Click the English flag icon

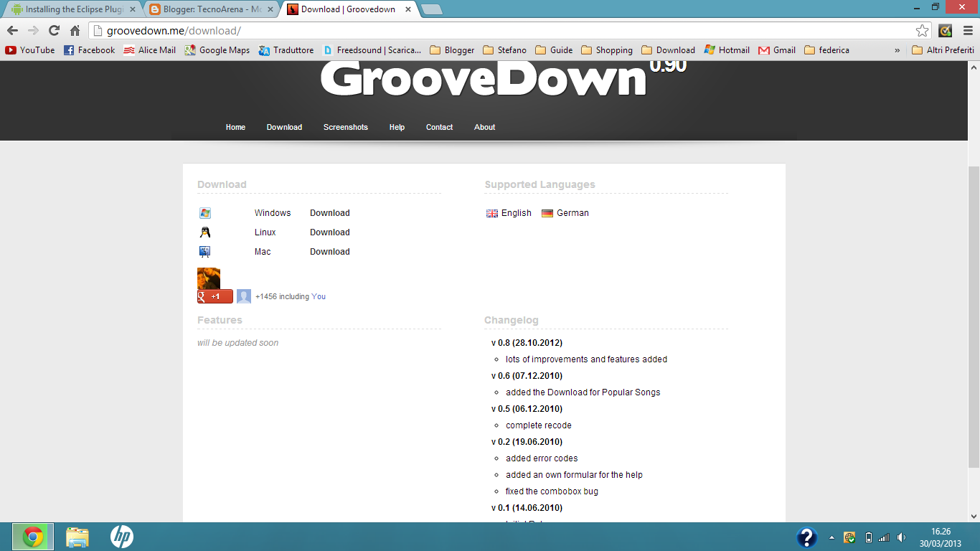(x=492, y=213)
